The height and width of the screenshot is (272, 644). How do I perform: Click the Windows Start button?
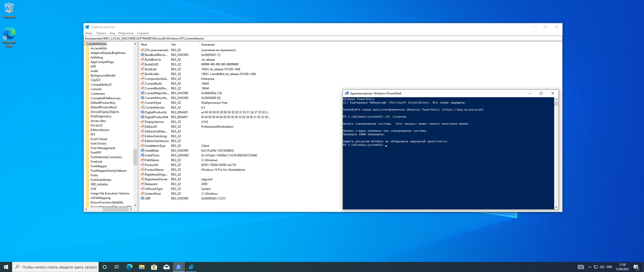[x=6, y=267]
